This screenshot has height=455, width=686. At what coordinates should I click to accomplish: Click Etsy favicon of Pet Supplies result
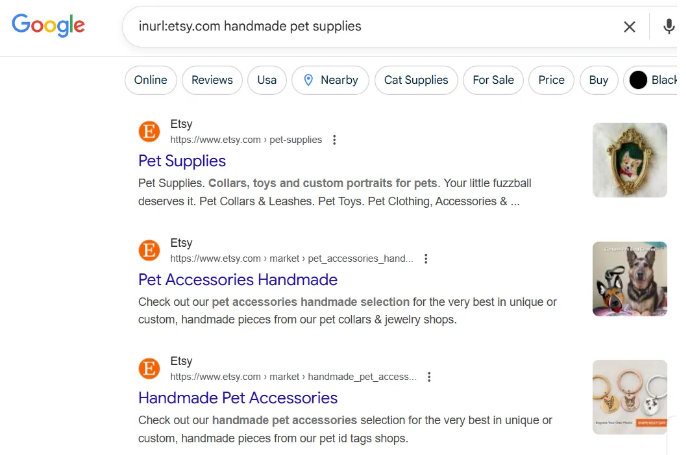point(149,132)
